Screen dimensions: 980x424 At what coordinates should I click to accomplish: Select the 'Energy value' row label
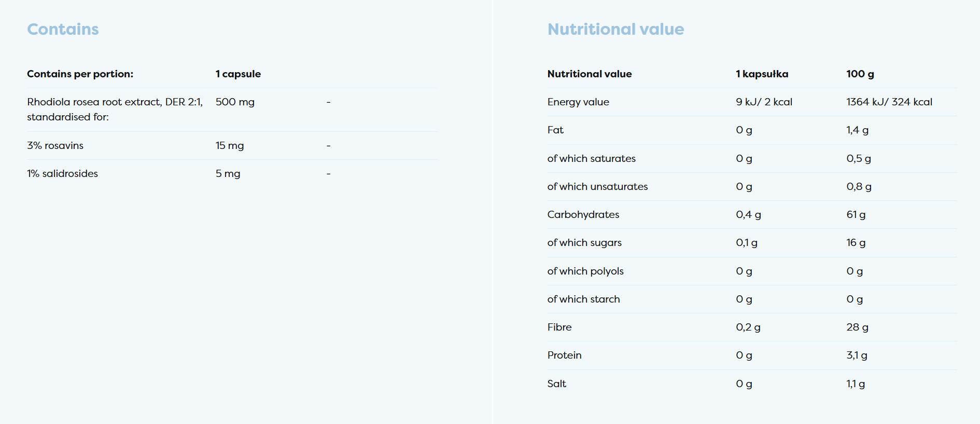click(578, 102)
